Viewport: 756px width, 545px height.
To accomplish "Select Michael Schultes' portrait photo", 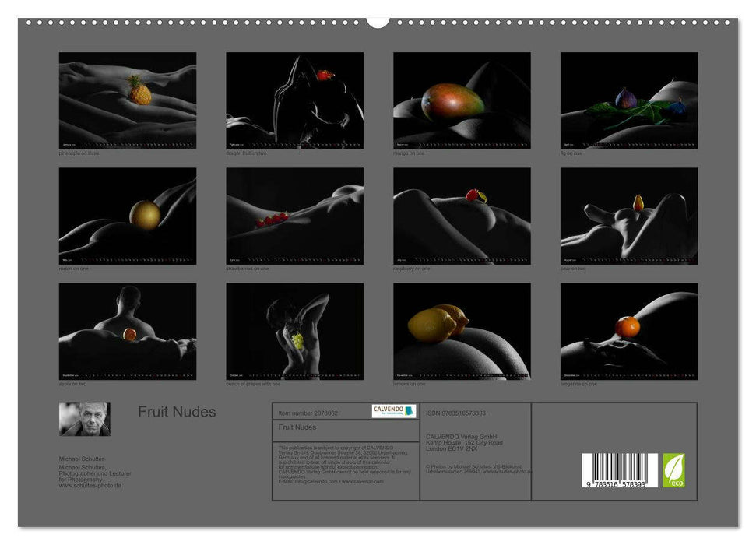I will [83, 418].
